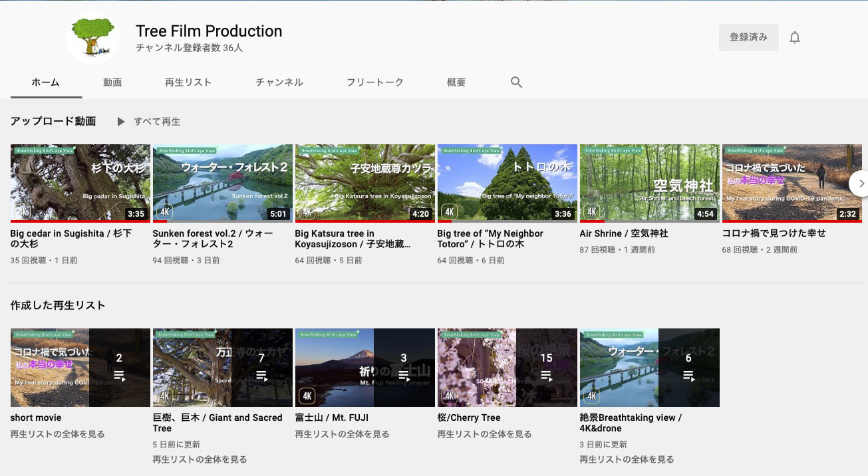Toggle the 登録済み subscription button
This screenshot has width=868, height=476.
click(x=748, y=38)
